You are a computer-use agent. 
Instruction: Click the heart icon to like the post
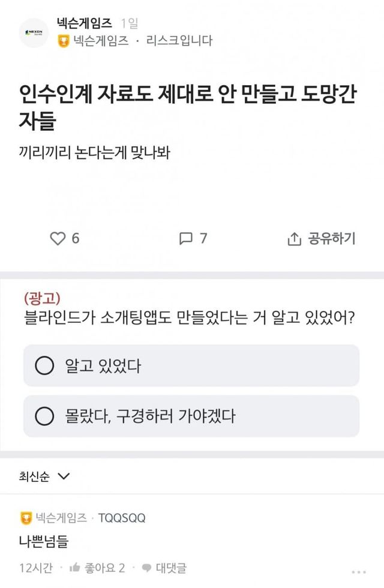[57, 239]
